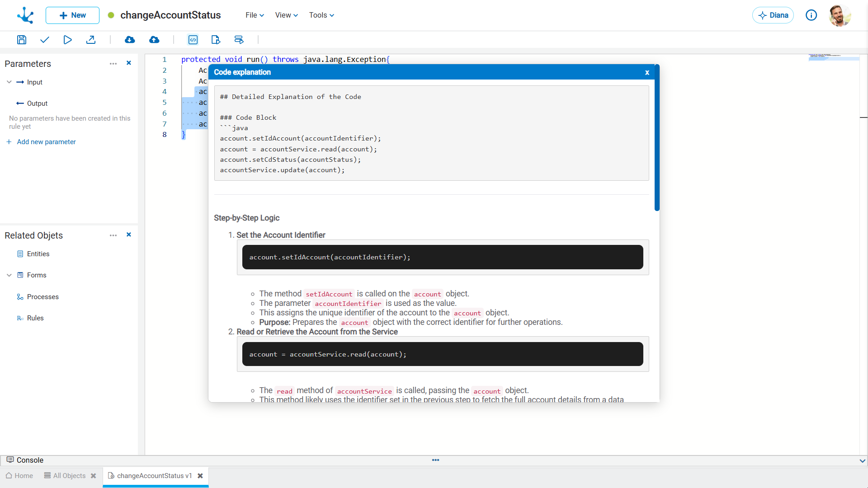Open the File menu

255,15
